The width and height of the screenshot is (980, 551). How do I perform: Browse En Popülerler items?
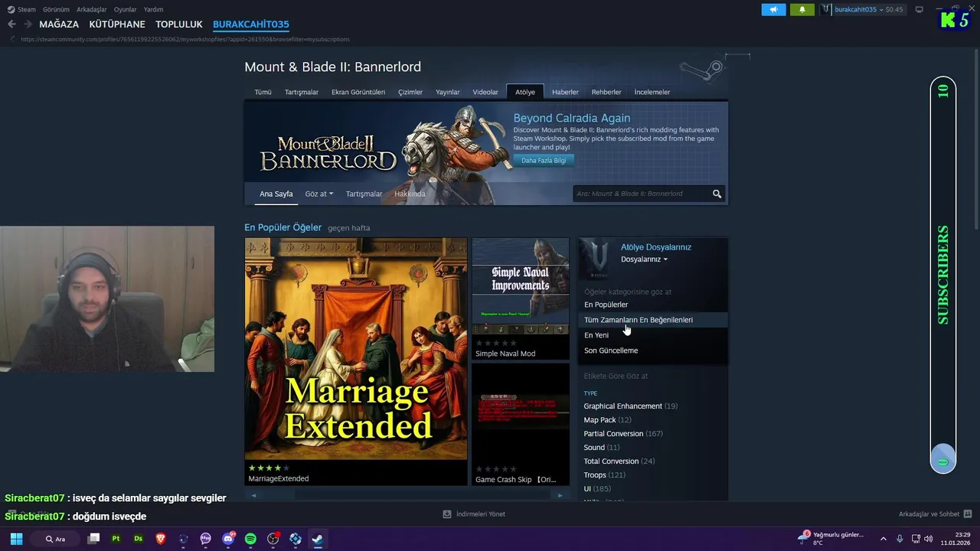tap(652, 305)
